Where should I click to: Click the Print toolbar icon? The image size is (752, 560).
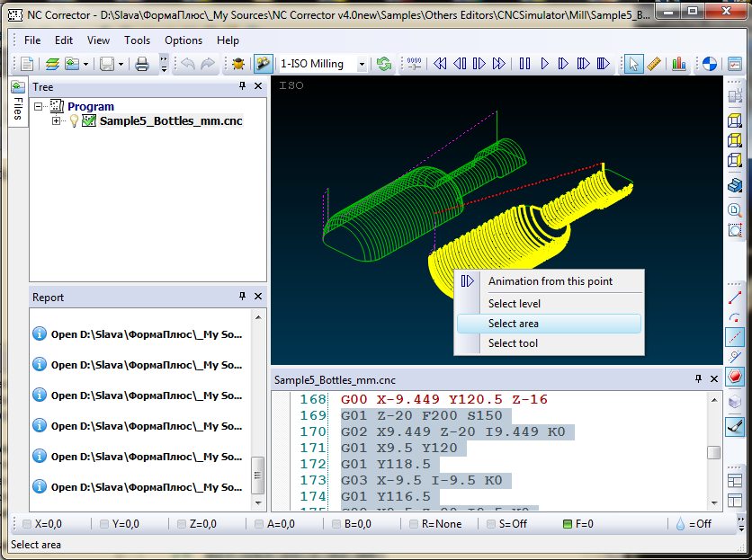pos(142,64)
